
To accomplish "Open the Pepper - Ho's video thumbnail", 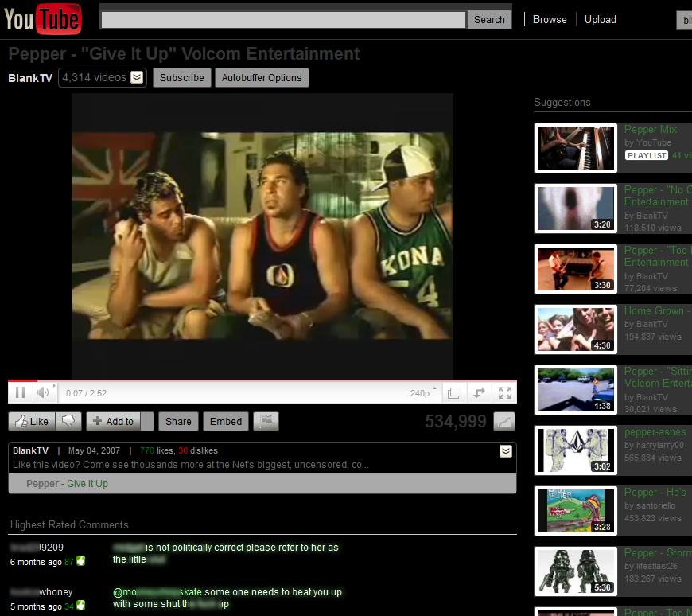I will point(576,511).
